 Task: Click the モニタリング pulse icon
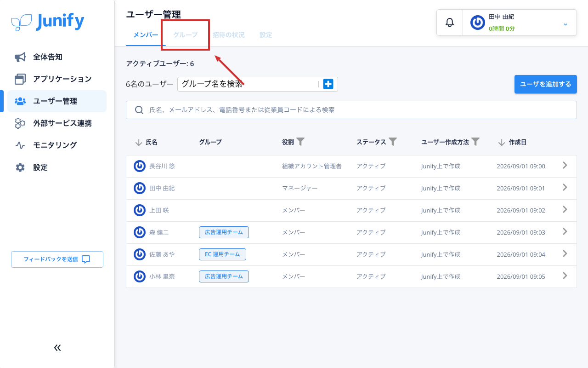click(20, 145)
